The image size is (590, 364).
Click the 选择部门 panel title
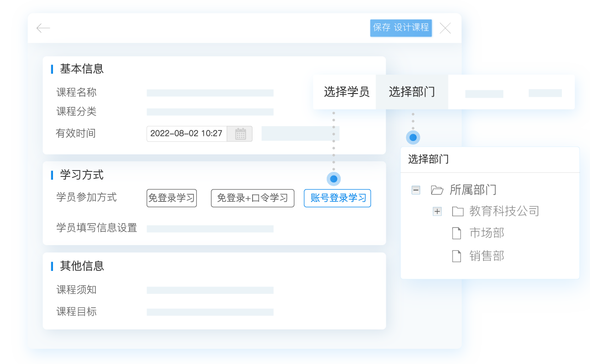pos(429,159)
